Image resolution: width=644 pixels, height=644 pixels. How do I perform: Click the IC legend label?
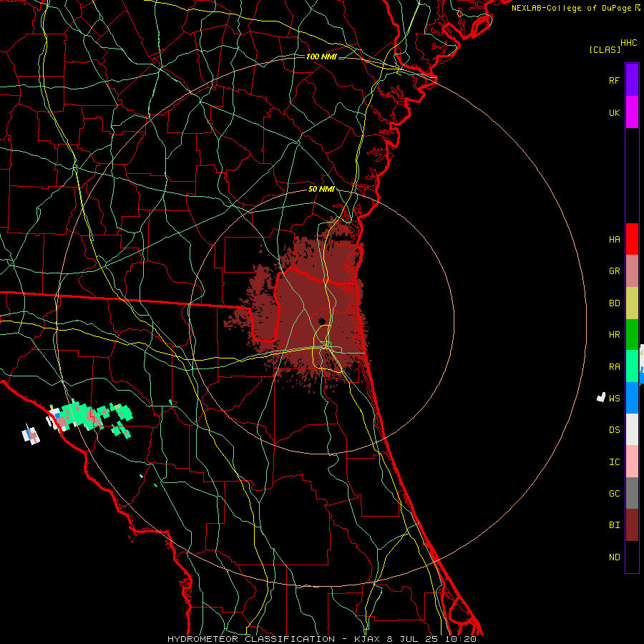[x=614, y=462]
